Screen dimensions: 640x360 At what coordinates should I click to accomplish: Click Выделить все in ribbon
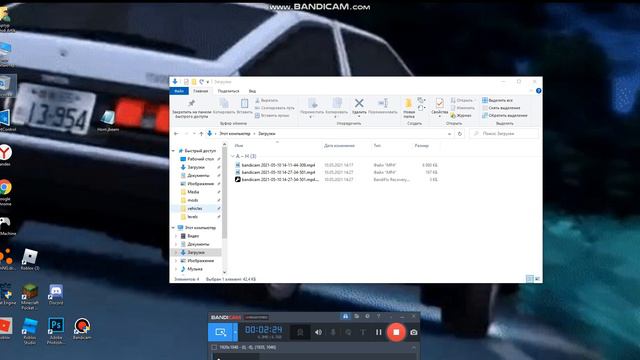point(497,100)
